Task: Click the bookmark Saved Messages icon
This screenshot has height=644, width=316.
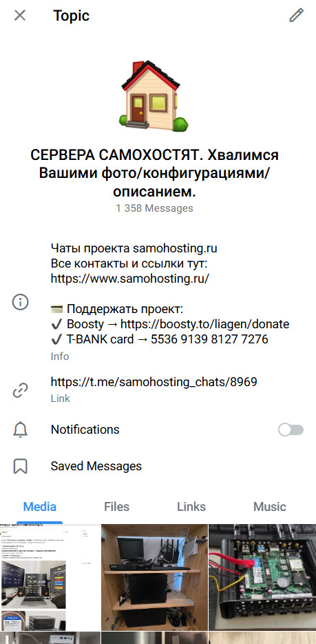Action: point(20,466)
